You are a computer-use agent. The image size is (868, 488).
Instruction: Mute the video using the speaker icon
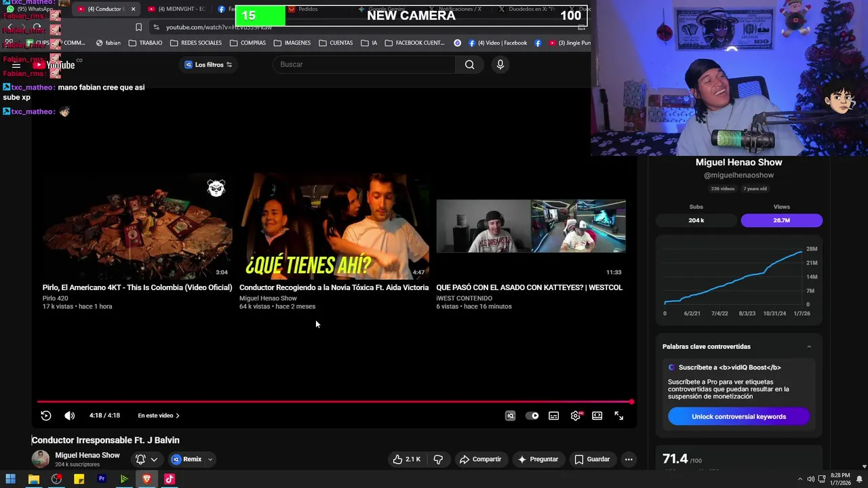[x=69, y=415]
